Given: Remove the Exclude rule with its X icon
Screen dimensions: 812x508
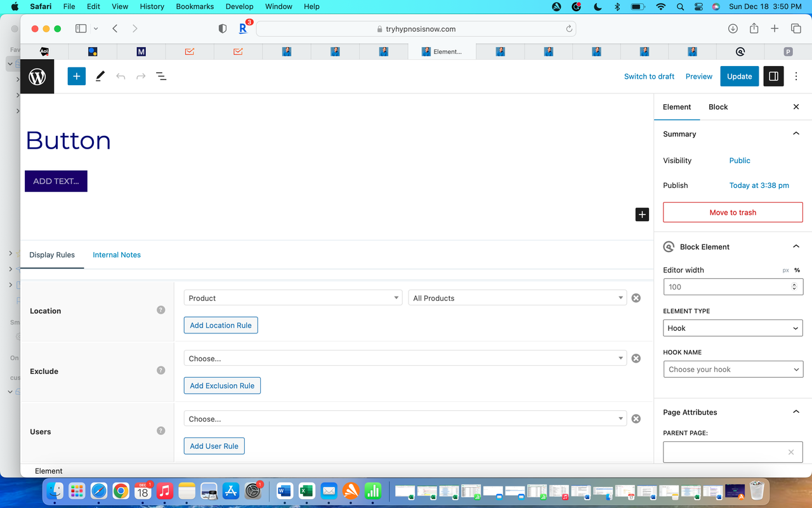Looking at the screenshot, I should [x=636, y=358].
